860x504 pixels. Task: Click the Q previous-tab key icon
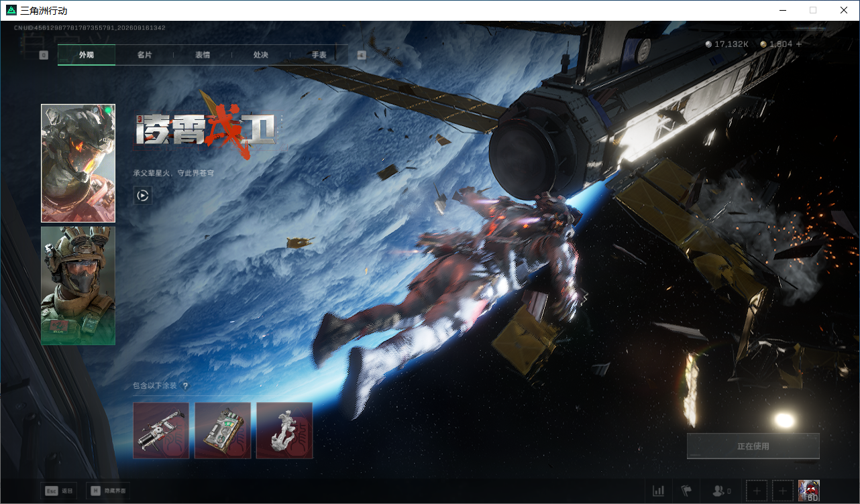(x=44, y=55)
